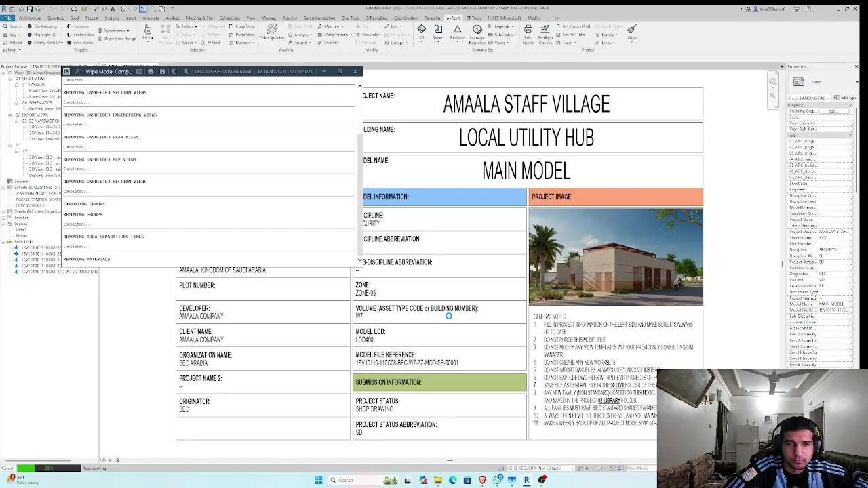Open the Sheets tool in Drawing Set
868x488 pixels.
438,32
